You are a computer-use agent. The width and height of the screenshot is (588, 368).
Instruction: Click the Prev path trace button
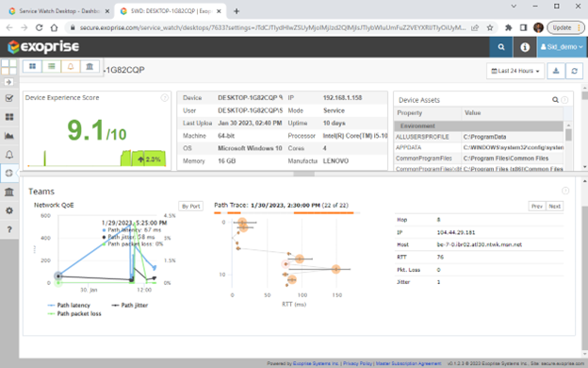pos(537,206)
